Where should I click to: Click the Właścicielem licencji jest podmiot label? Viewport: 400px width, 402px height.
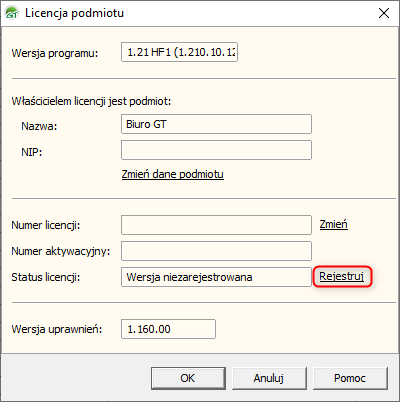tap(91, 101)
